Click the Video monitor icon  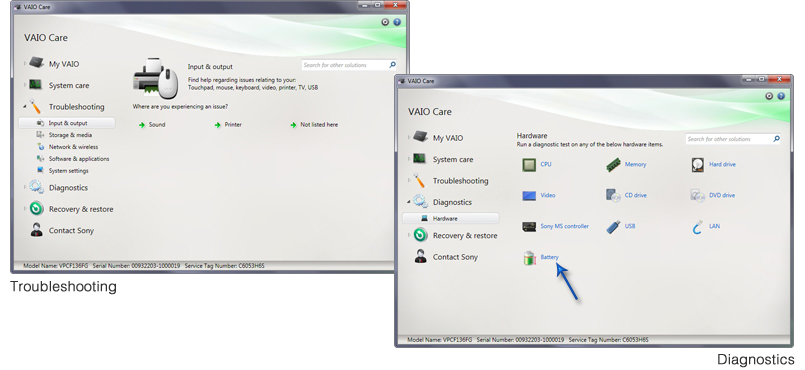529,196
